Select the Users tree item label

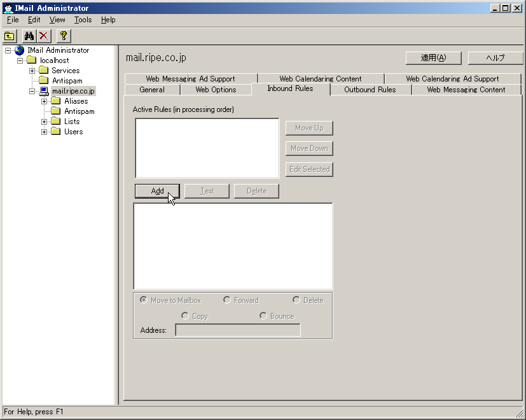[74, 132]
